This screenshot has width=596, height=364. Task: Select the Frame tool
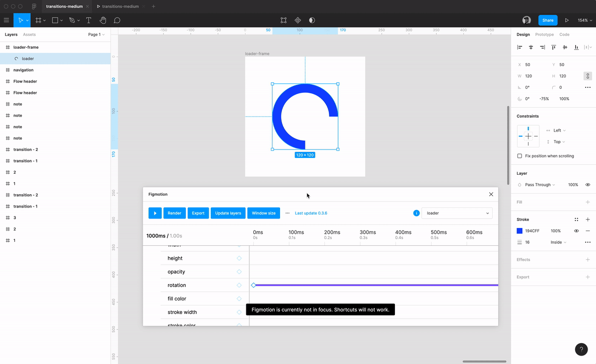coord(38,20)
